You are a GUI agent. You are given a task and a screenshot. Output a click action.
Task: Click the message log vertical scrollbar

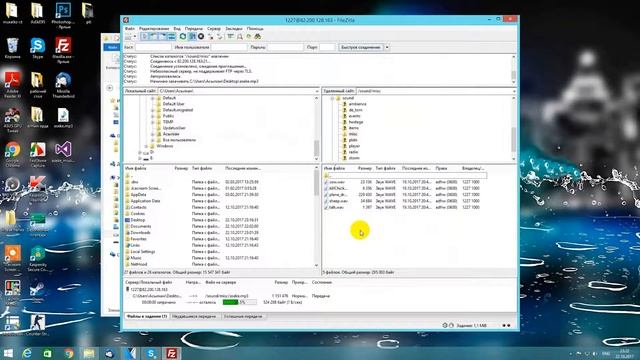(513, 69)
